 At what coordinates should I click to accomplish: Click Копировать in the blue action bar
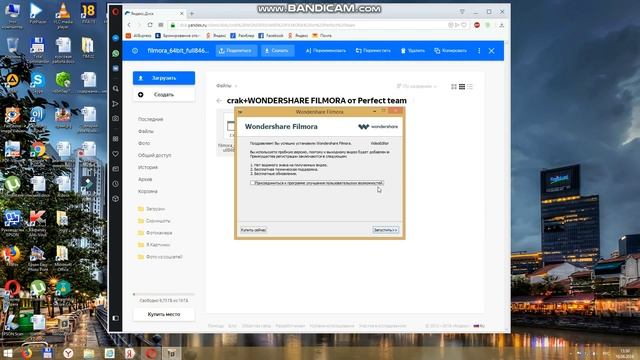(x=450, y=51)
